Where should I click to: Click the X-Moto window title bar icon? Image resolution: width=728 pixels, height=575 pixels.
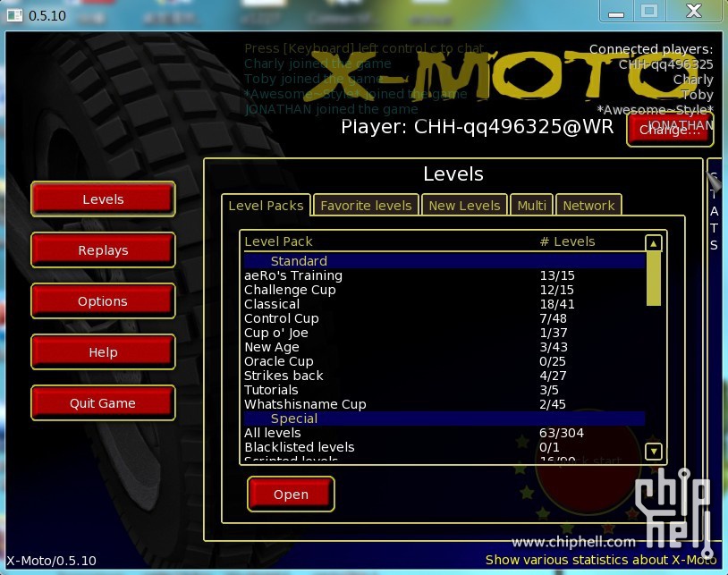point(14,15)
